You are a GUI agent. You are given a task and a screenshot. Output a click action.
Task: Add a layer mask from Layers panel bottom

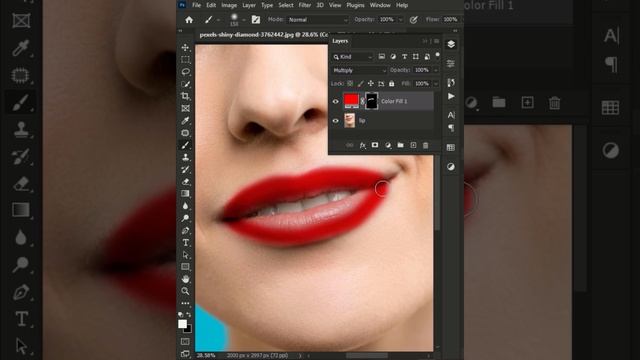[x=375, y=145]
